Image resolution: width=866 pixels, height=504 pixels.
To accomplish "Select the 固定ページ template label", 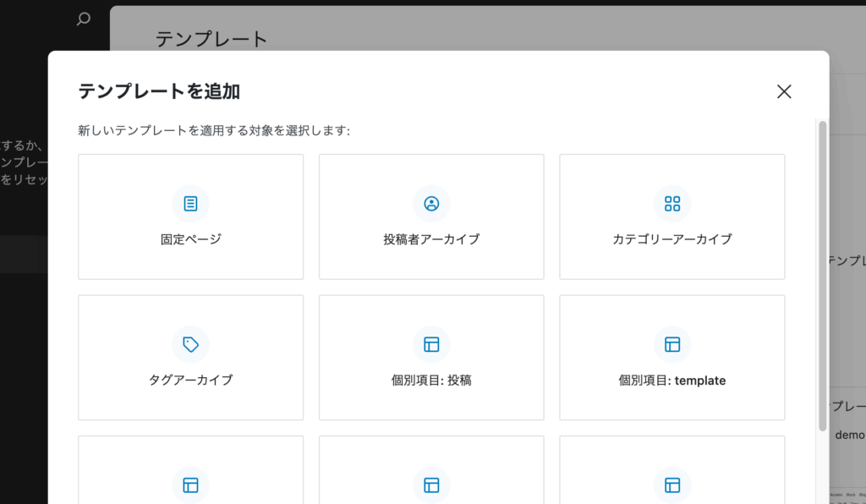I will point(190,239).
